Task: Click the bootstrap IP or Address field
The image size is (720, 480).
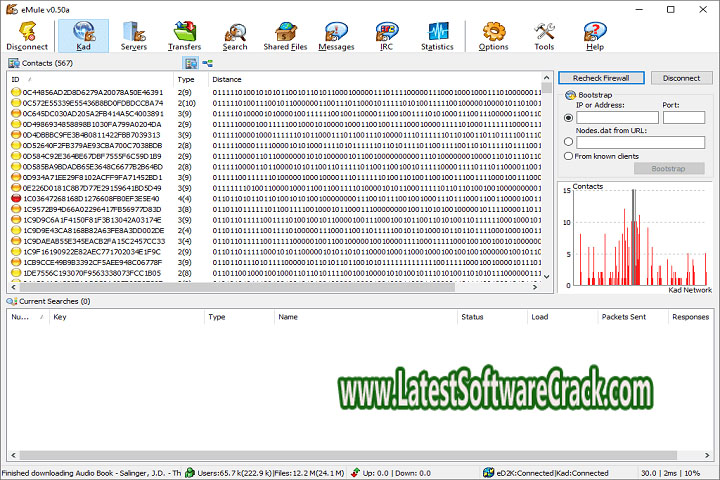Action: pyautogui.click(x=617, y=118)
